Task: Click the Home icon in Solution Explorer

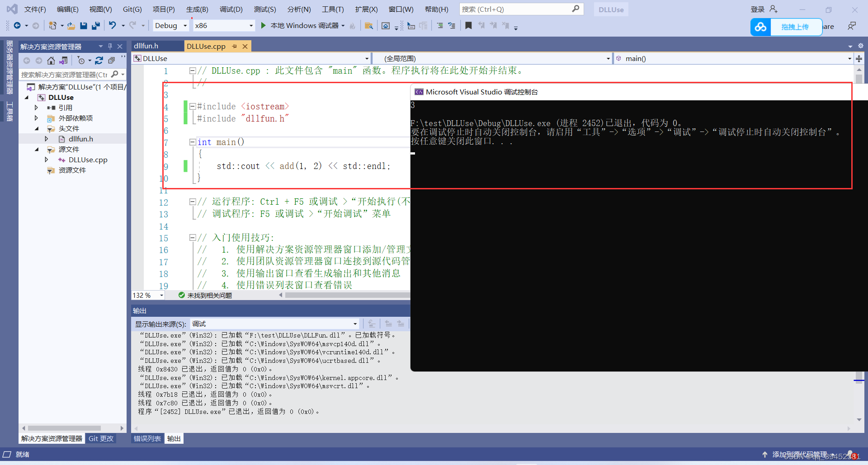Action: point(51,60)
